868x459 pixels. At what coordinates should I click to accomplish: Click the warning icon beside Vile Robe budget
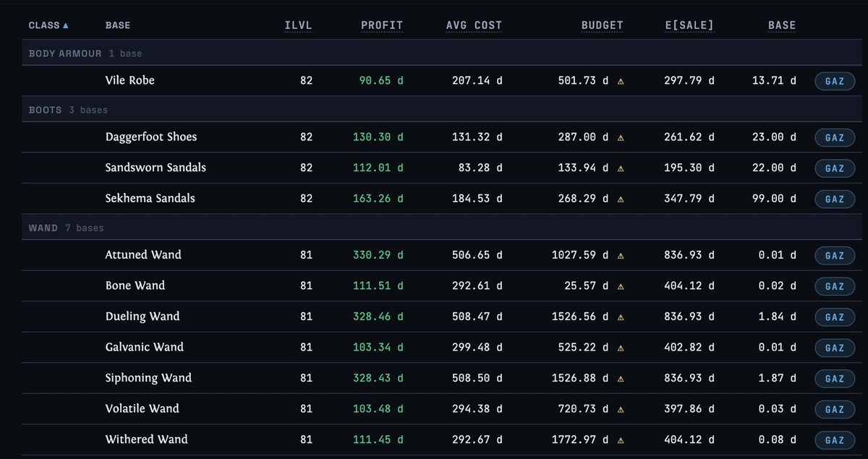pyautogui.click(x=621, y=81)
